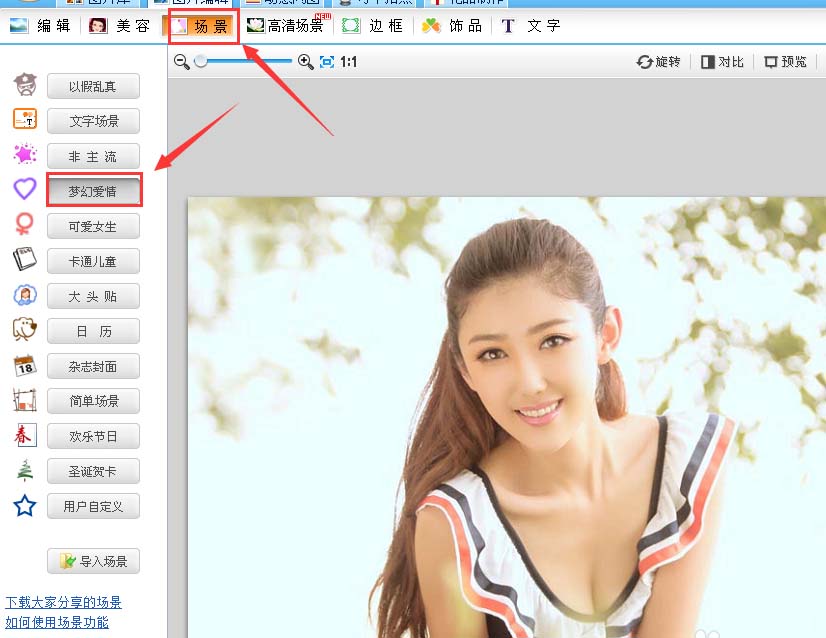Open the 美容 (Beauty) tab

(119, 26)
